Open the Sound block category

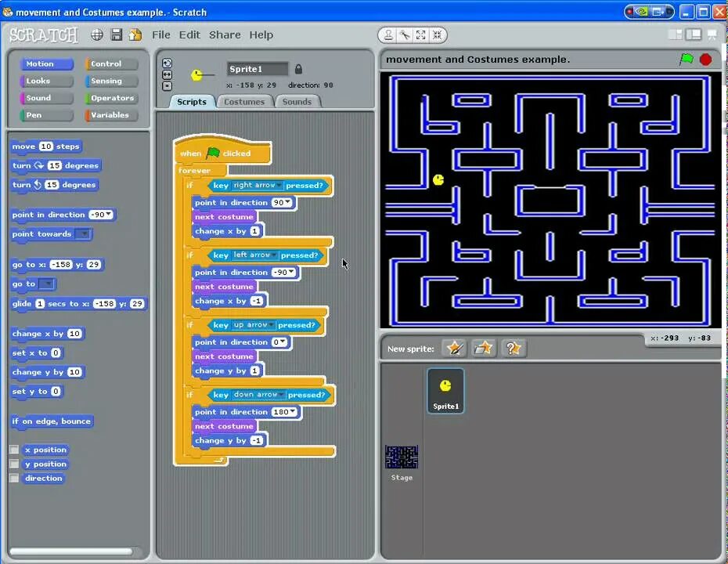46,98
